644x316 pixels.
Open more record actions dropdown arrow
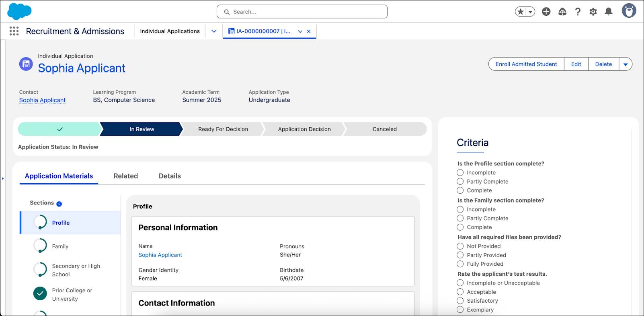(626, 64)
